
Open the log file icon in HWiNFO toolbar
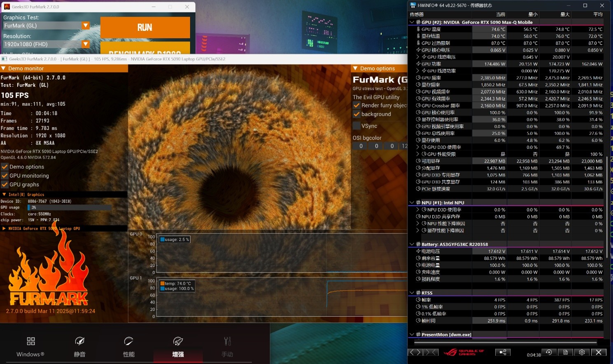(565, 352)
